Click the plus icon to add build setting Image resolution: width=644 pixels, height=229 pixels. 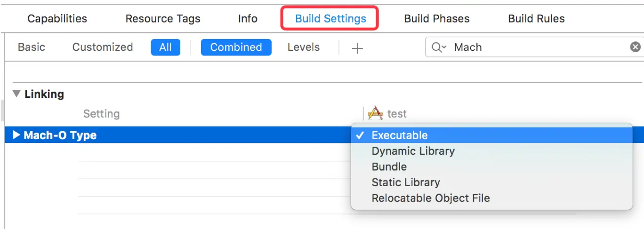click(x=358, y=48)
